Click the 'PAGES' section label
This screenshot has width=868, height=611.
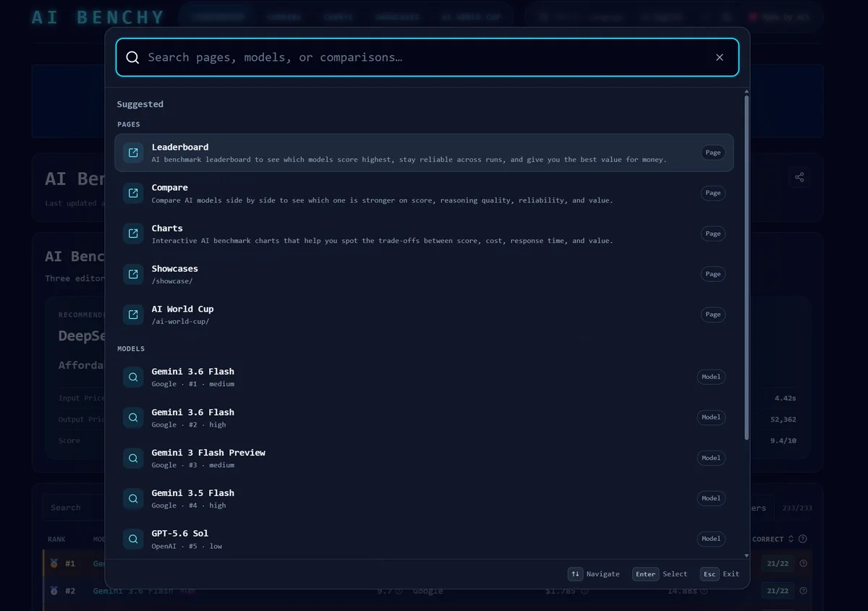129,124
